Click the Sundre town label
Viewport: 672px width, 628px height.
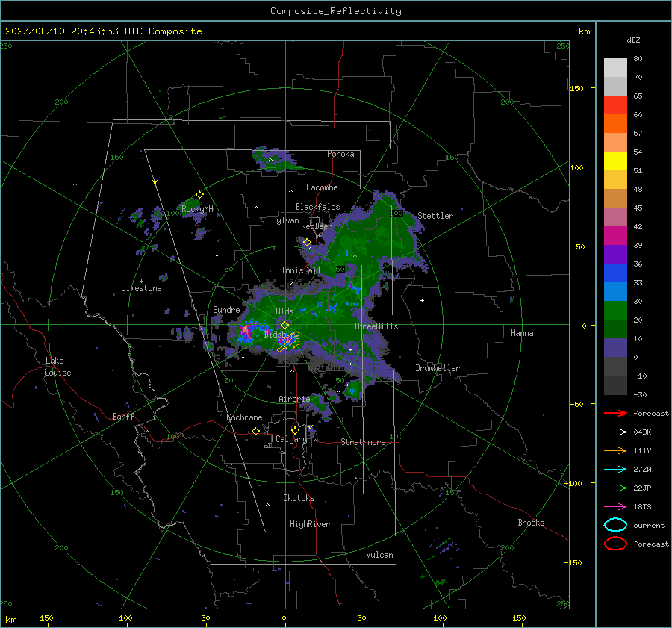226,309
